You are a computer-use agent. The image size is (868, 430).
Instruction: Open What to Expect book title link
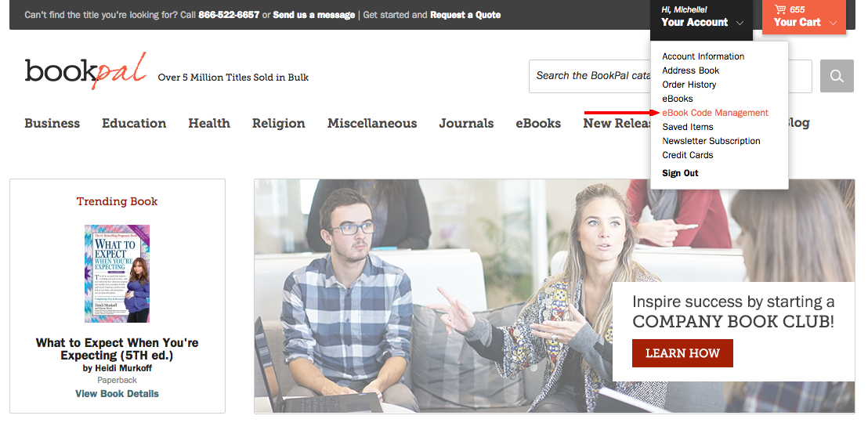[117, 349]
